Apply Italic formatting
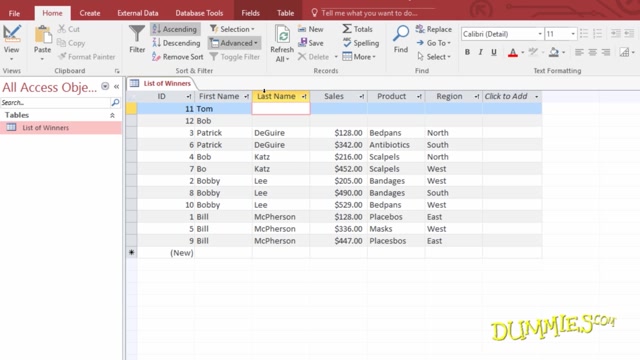Image resolution: width=640 pixels, height=360 pixels. point(480,52)
